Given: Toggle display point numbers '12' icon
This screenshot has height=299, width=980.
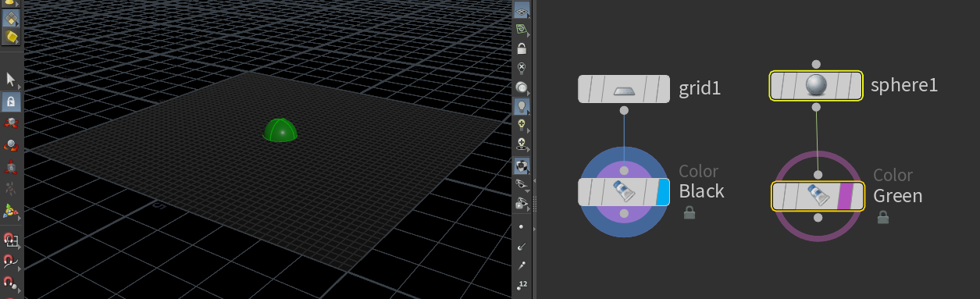Looking at the screenshot, I should tap(522, 285).
